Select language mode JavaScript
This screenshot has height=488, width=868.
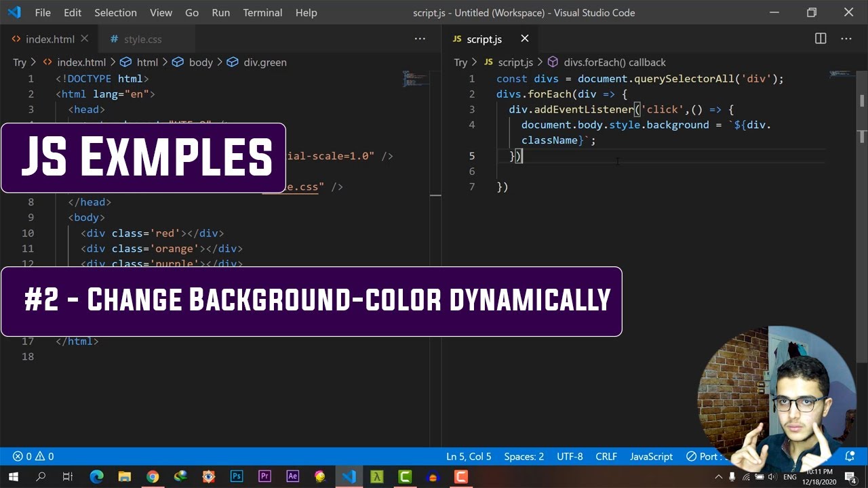(651, 457)
